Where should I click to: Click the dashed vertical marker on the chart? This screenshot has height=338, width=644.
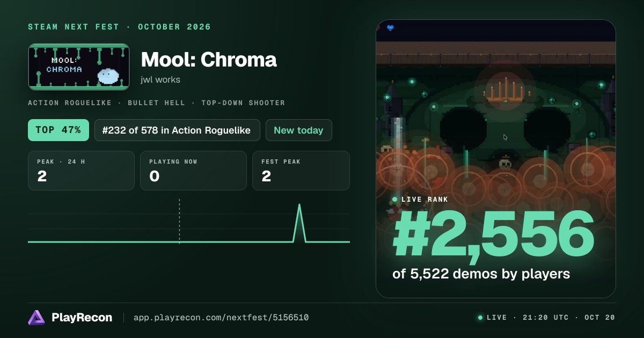pyautogui.click(x=179, y=221)
